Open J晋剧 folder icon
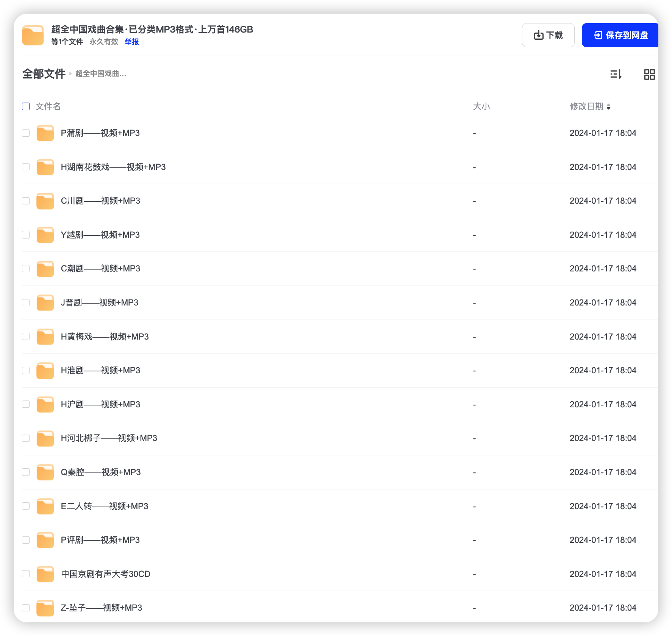Viewport: 672px width, 636px height. [45, 303]
